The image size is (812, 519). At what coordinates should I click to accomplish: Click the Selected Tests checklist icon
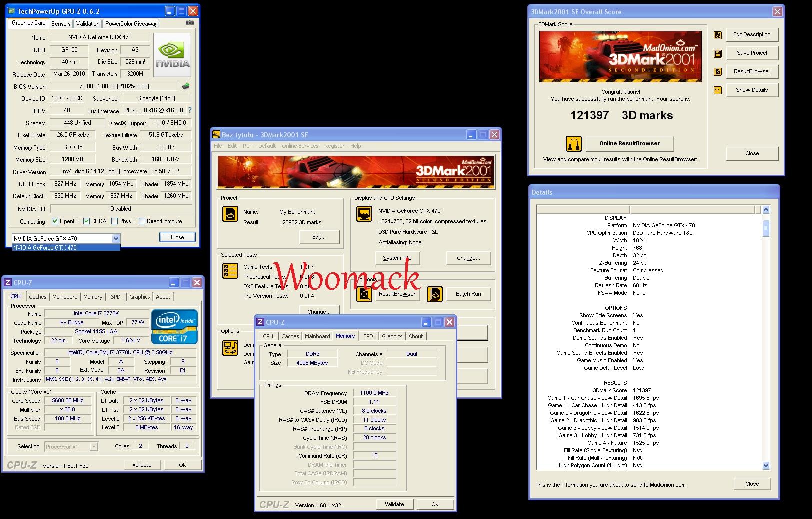pos(230,271)
